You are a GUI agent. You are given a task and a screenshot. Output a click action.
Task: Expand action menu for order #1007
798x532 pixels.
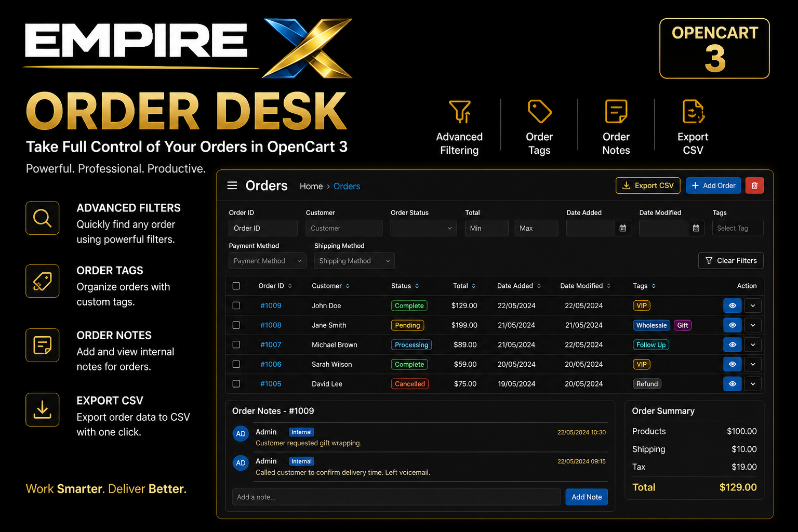[753, 344]
